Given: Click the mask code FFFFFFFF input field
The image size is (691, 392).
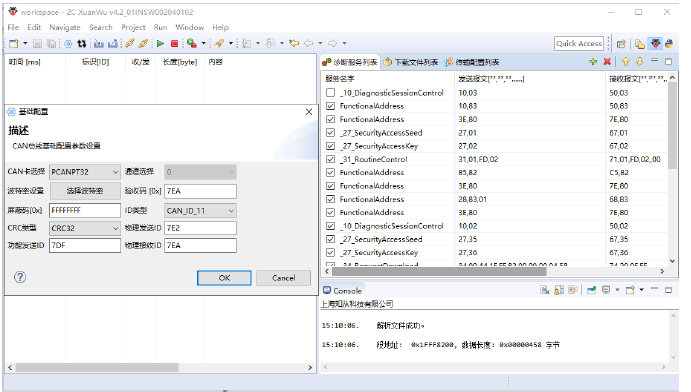Looking at the screenshot, I should coord(85,211).
